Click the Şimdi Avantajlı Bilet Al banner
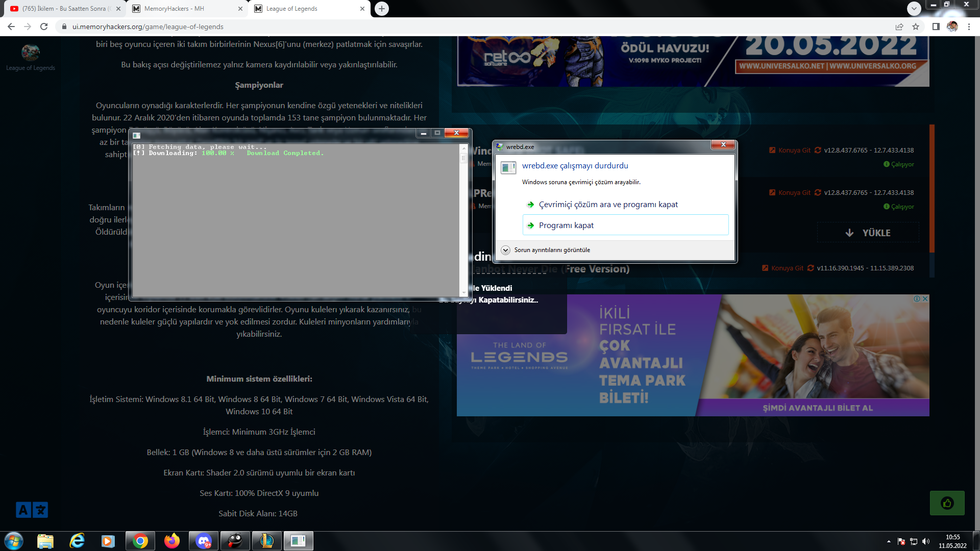This screenshot has height=551, width=980. [x=818, y=408]
